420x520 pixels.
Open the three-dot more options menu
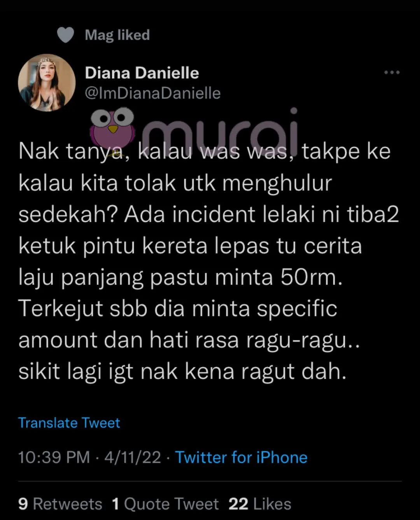tap(392, 72)
